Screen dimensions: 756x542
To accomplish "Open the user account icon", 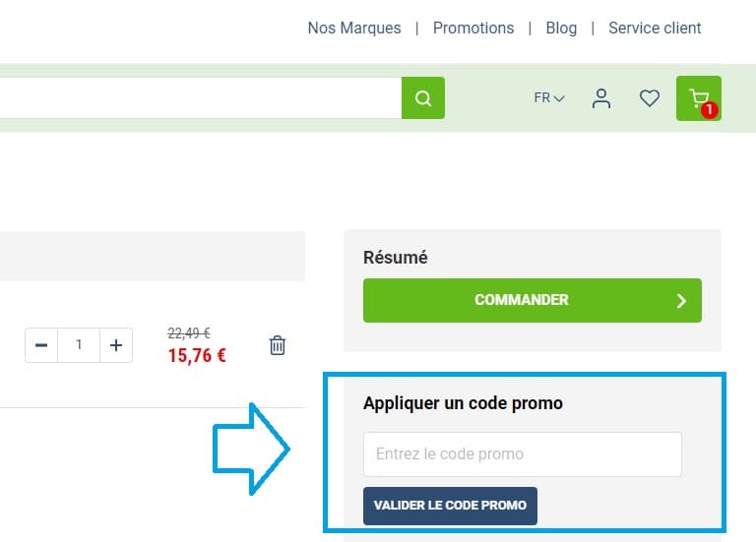I will (x=601, y=98).
